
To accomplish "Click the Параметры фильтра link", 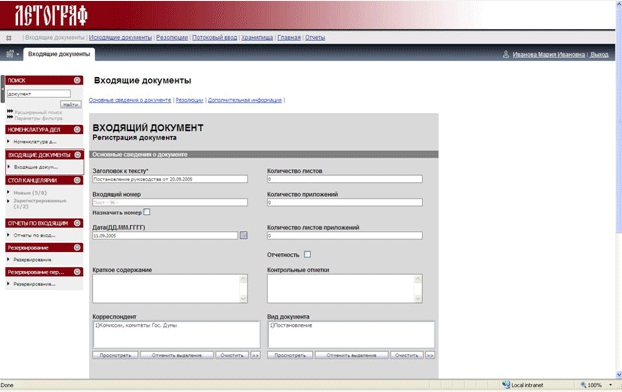I will coord(38,118).
